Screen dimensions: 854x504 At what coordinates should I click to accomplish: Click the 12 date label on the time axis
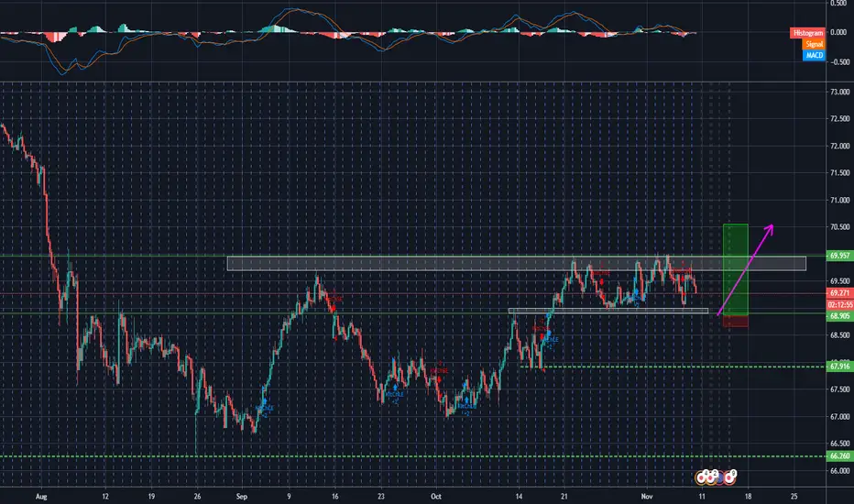click(x=105, y=497)
